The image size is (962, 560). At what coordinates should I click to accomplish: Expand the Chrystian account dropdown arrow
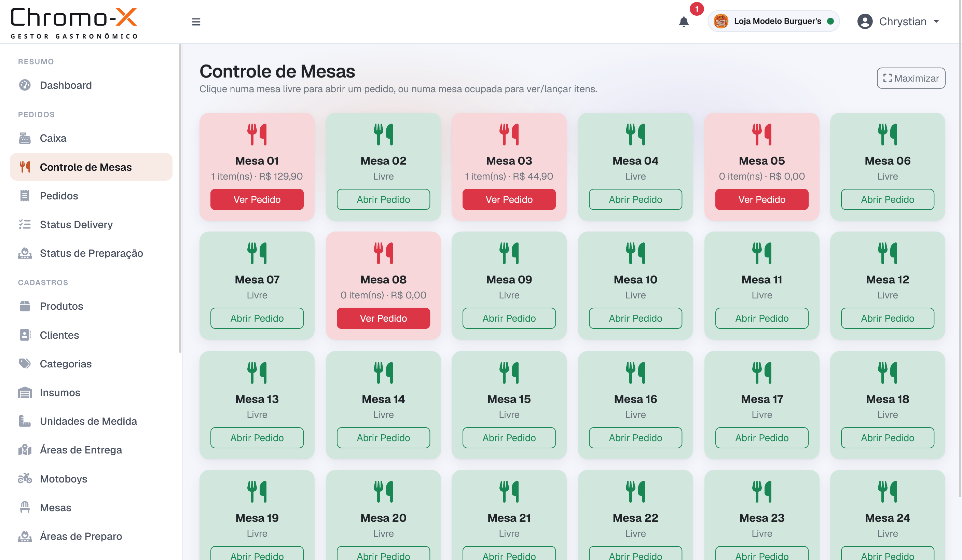(936, 22)
